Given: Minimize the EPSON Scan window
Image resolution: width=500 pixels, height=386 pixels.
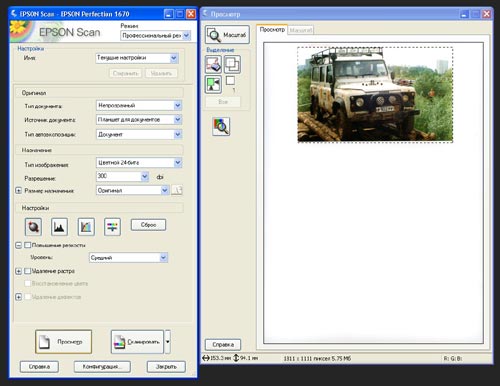Looking at the screenshot, I should coord(169,14).
